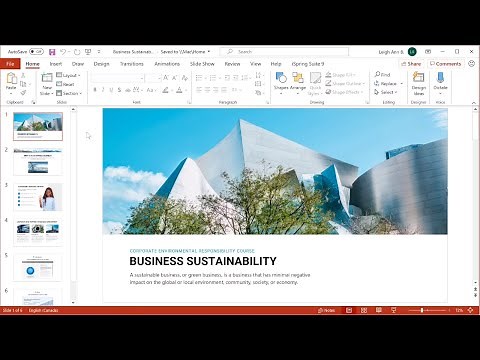Click the Format Painter brush icon
This screenshot has height=360, width=480.
point(23,93)
